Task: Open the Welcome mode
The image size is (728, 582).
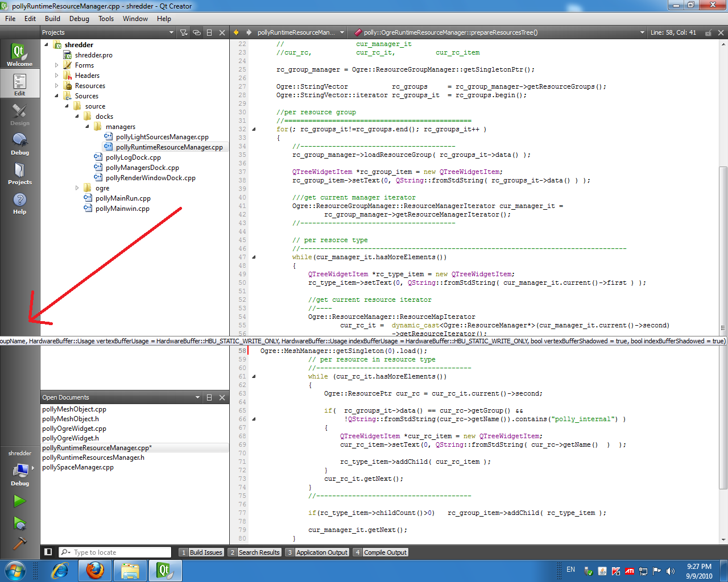Action: pos(19,55)
